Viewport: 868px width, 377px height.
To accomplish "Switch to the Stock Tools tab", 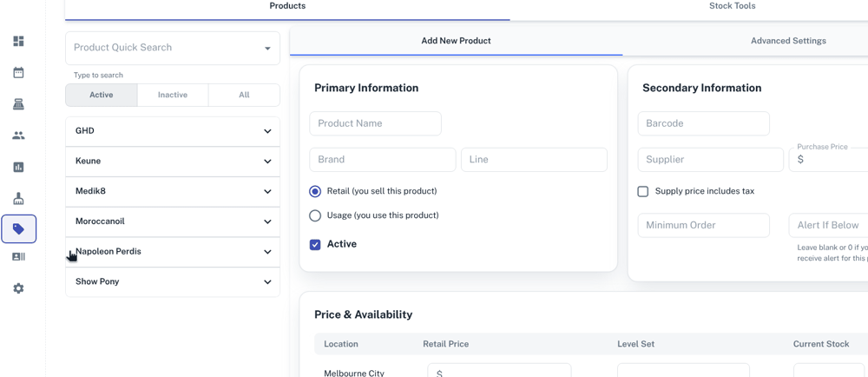I will [732, 6].
